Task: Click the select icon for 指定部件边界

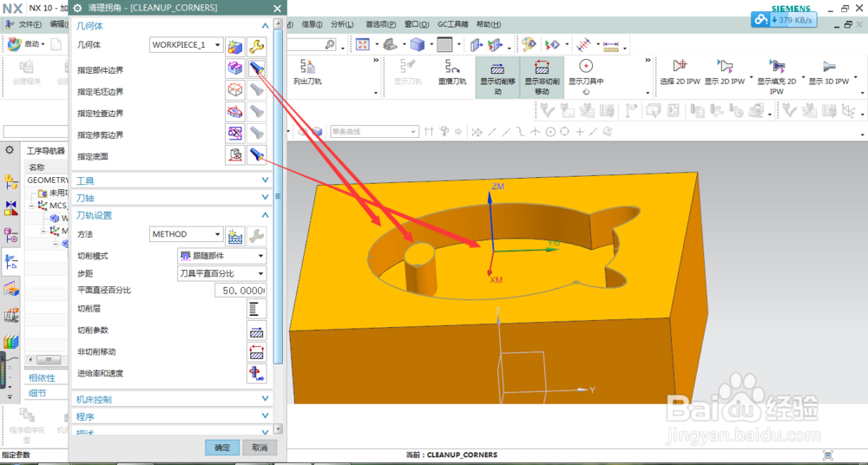Action: [235, 69]
